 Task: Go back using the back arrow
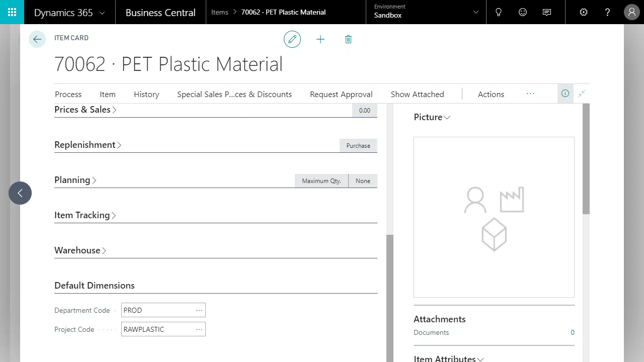tap(37, 39)
